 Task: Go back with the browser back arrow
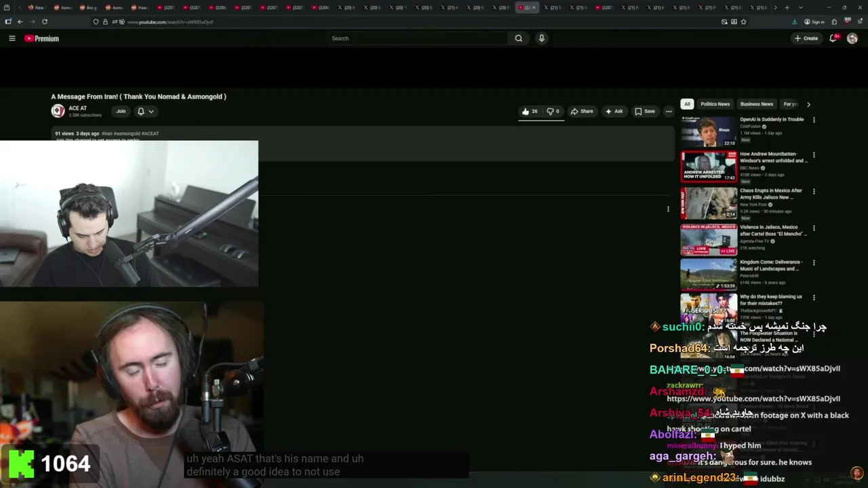20,22
